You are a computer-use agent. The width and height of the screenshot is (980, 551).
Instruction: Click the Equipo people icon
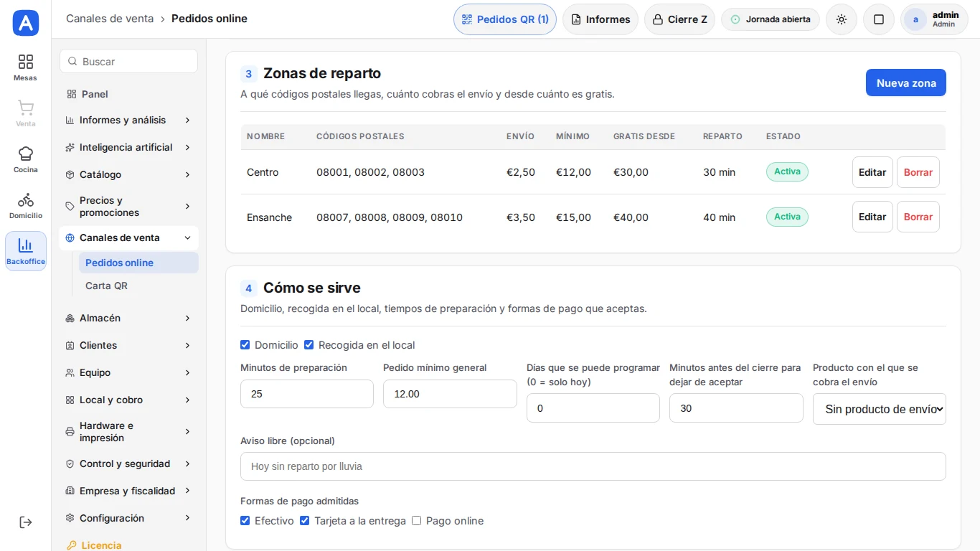(70, 372)
